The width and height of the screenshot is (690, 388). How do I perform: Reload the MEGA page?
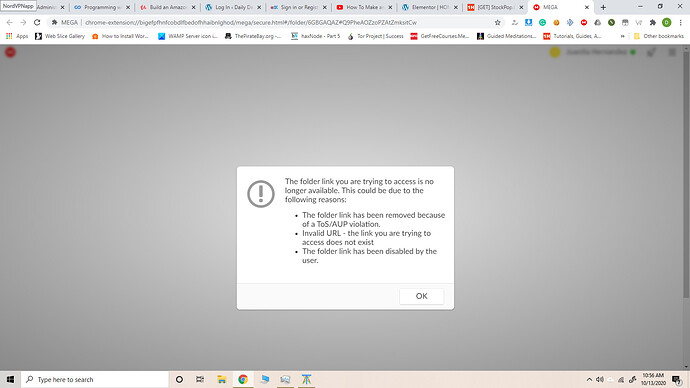tap(37, 22)
